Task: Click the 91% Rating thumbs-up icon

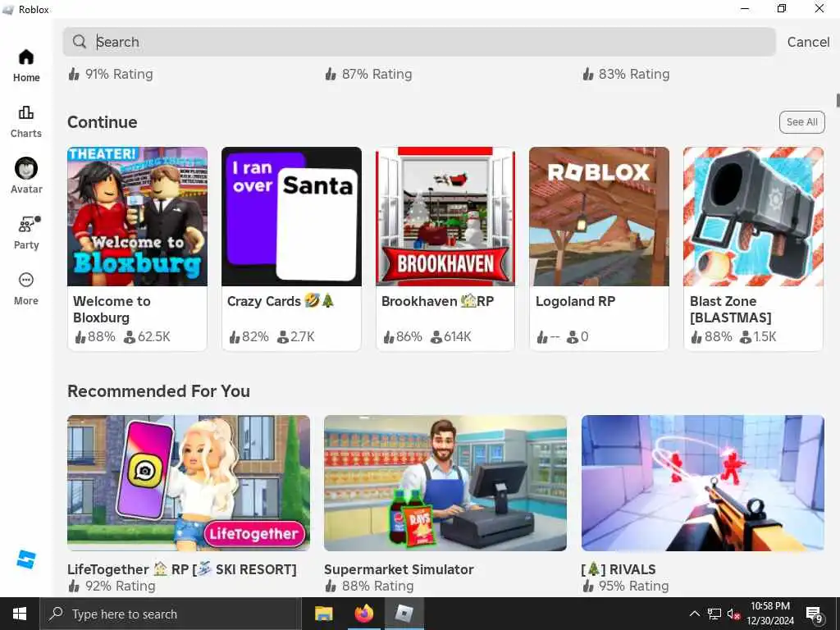Action: click(74, 74)
